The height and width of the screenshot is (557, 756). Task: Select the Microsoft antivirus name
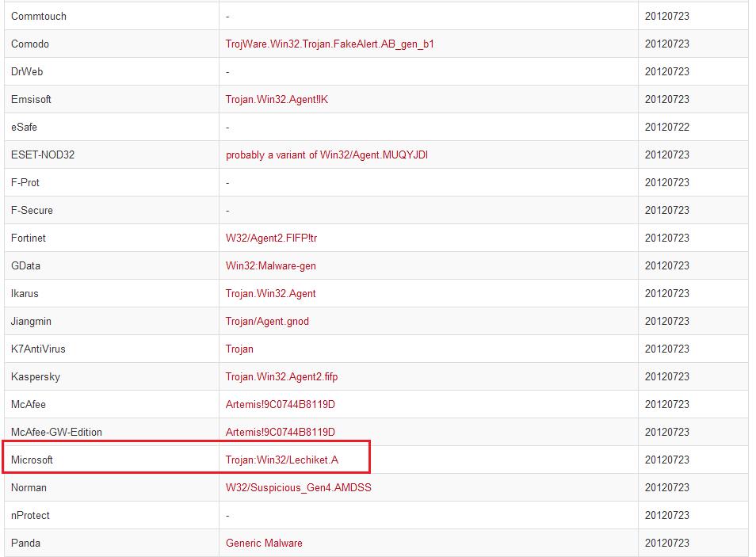click(32, 460)
